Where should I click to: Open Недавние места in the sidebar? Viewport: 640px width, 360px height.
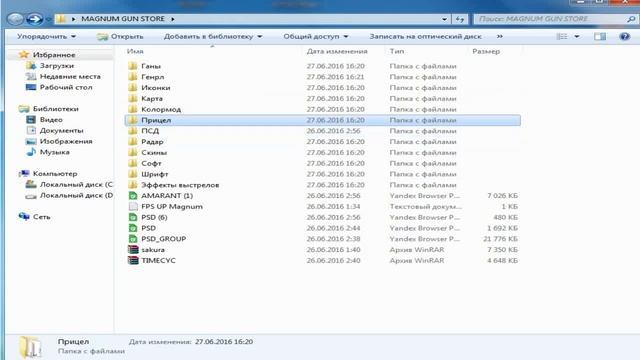click(70, 76)
